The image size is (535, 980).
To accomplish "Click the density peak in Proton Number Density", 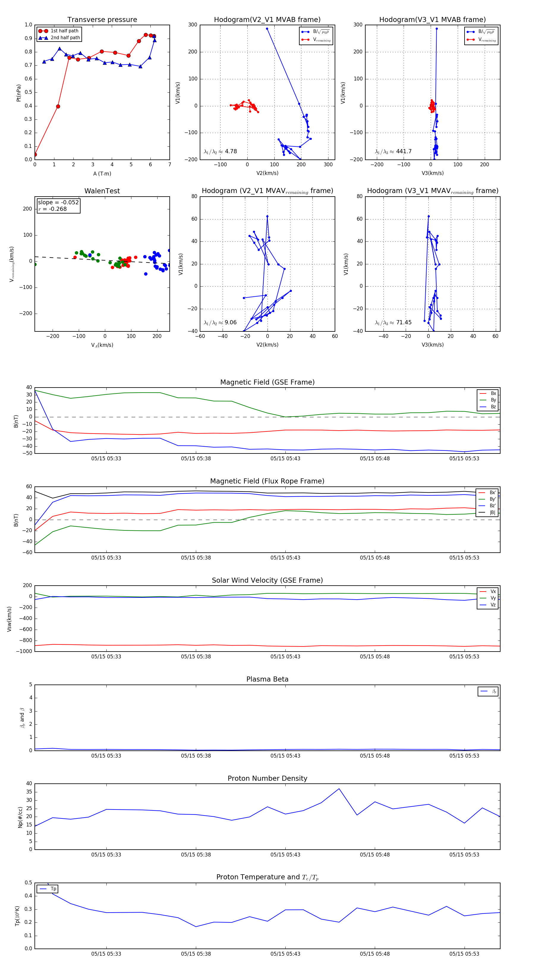I will coord(339,789).
